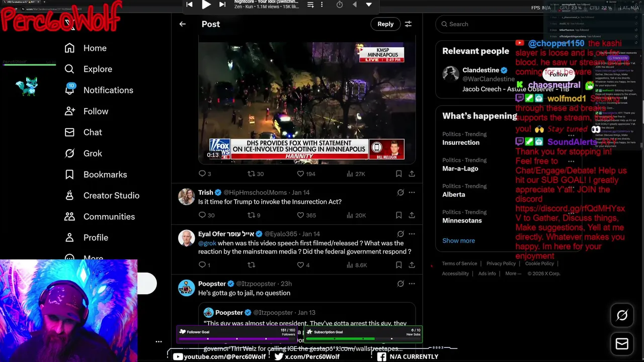Click the Chat envelope icon

[x=70, y=132]
